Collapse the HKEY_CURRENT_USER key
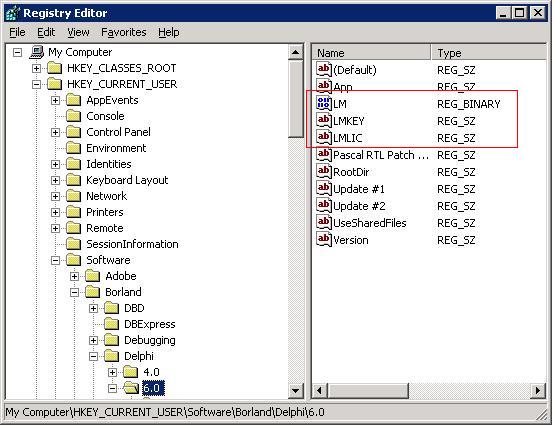Viewport: 555px width, 427px height. click(36, 84)
